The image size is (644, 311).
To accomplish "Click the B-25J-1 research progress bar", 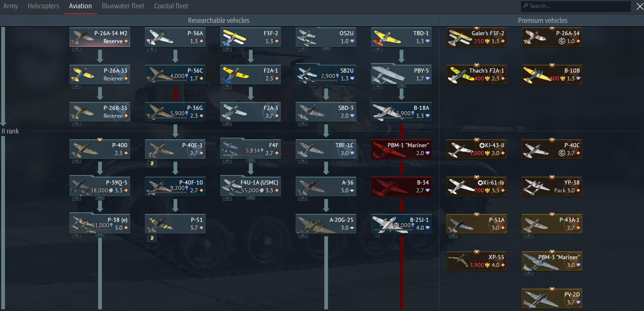I will pos(393,230).
